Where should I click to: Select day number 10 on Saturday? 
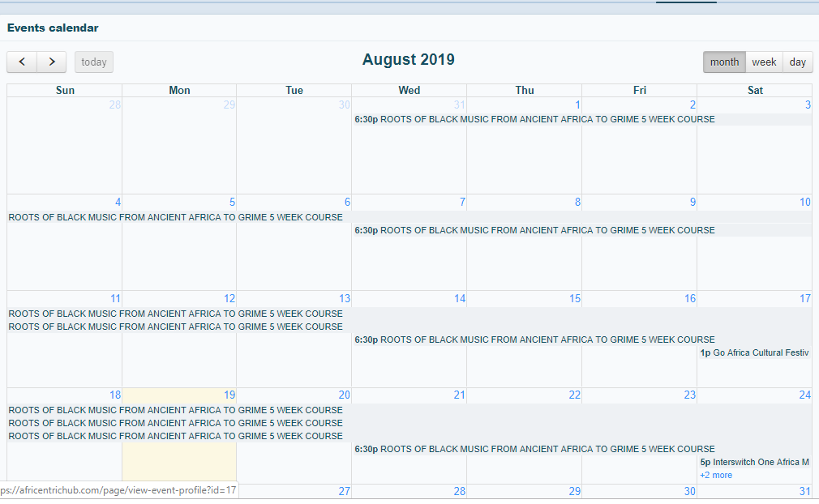(x=804, y=203)
